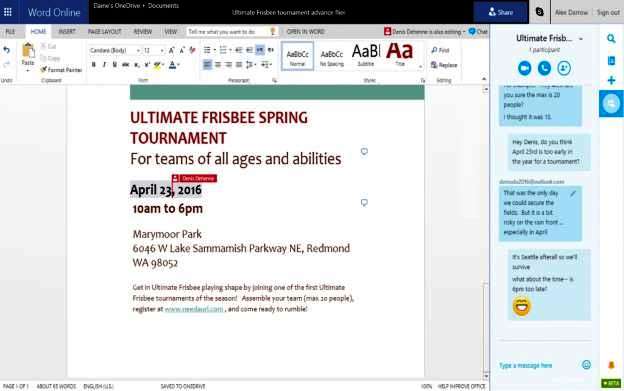This screenshot has width=624, height=391.
Task: Toggle underline formatting
Action: tap(115, 65)
